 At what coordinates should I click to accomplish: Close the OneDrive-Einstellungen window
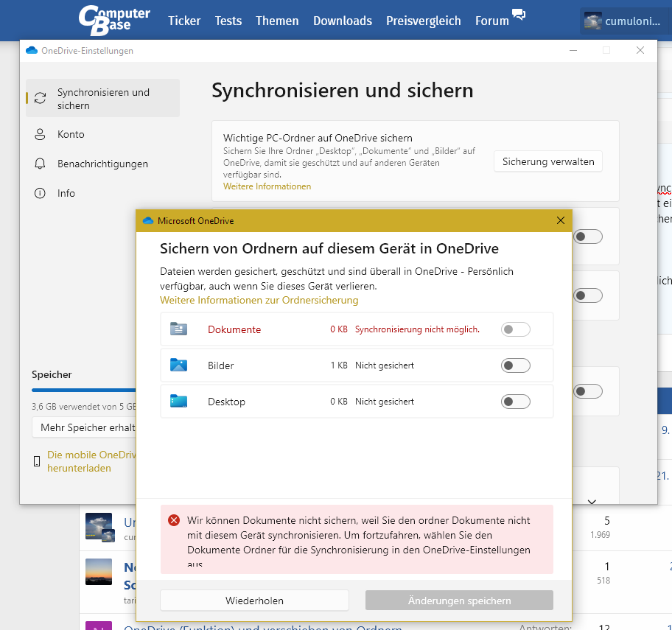pos(640,50)
